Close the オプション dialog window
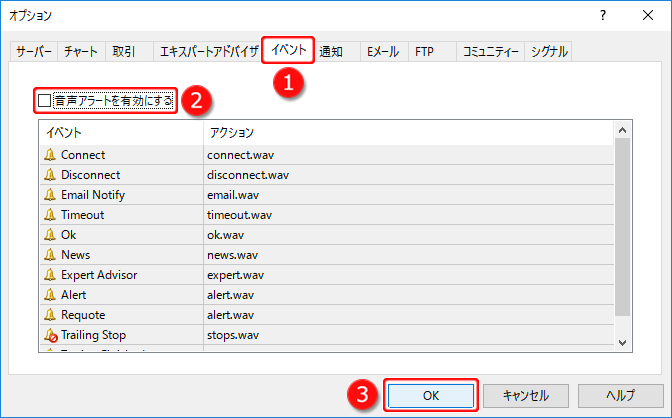 click(648, 15)
